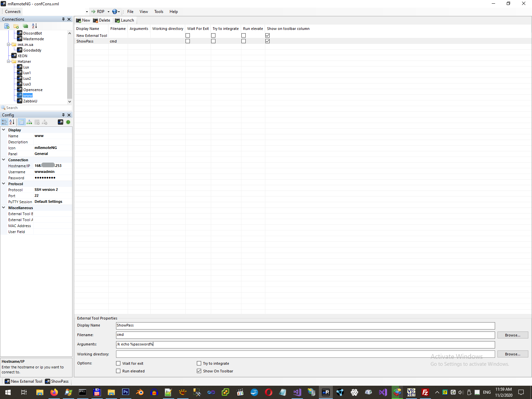The width and height of the screenshot is (532, 399).
Task: Uncheck the Show On Toolbar option
Action: [199, 371]
